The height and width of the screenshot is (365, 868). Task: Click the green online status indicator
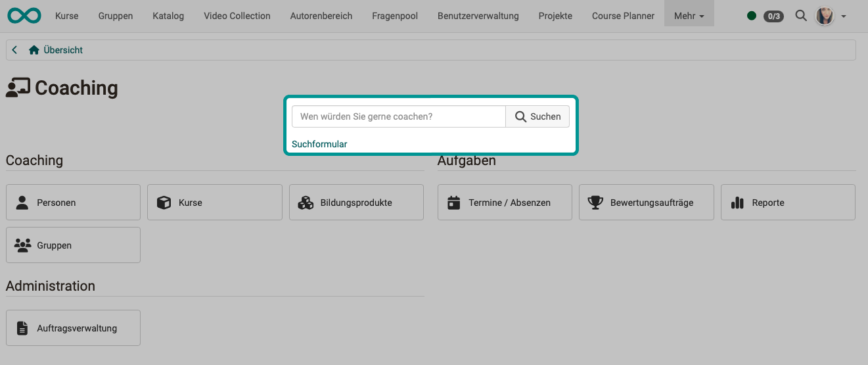click(752, 16)
